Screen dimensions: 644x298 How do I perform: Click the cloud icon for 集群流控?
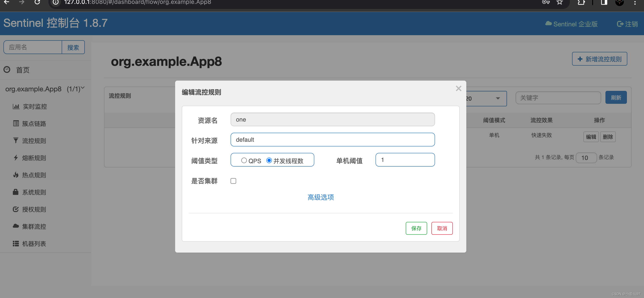point(16,226)
